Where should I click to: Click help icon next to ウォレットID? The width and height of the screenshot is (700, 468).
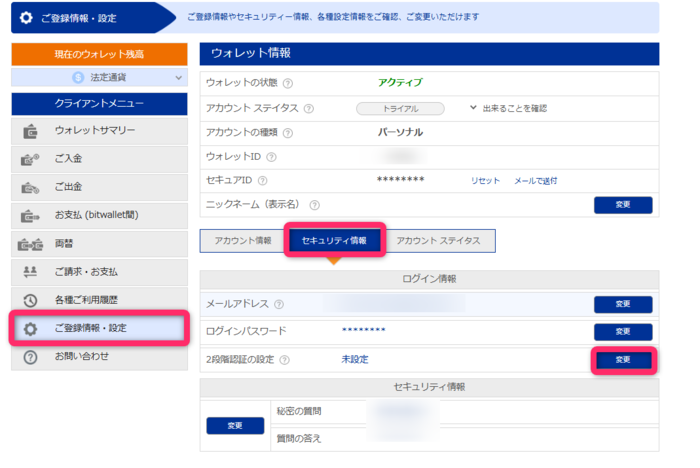click(271, 157)
